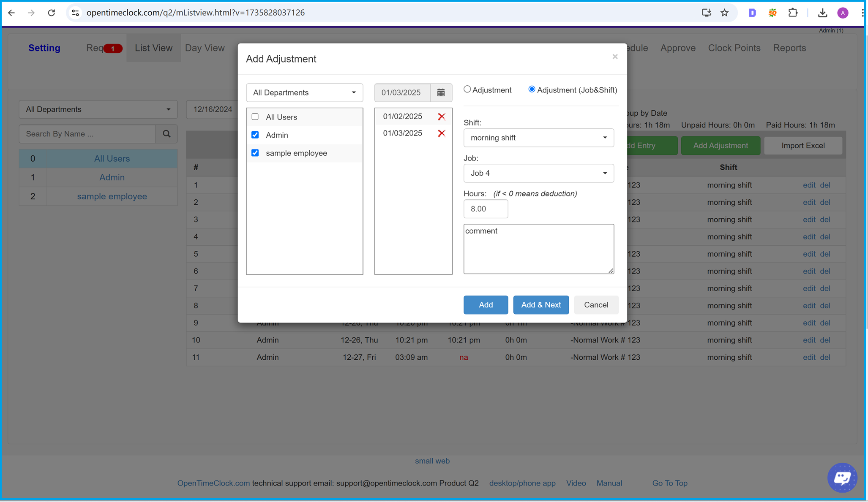This screenshot has width=868, height=502.
Task: Click the Add & Next button
Action: coord(541,305)
